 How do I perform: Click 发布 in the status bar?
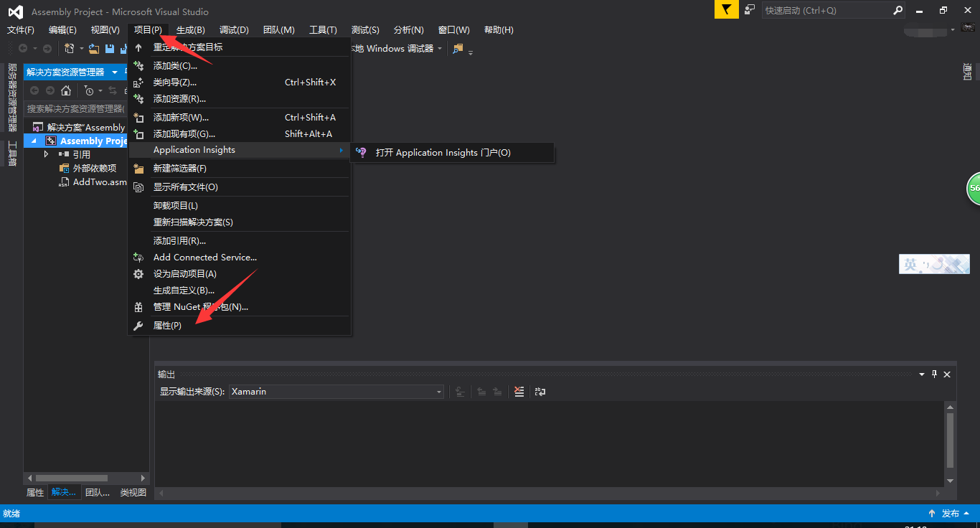point(952,513)
